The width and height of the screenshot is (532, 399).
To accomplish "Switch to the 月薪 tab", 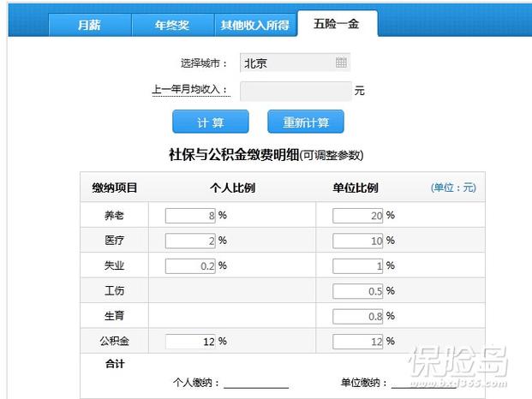I will (90, 25).
